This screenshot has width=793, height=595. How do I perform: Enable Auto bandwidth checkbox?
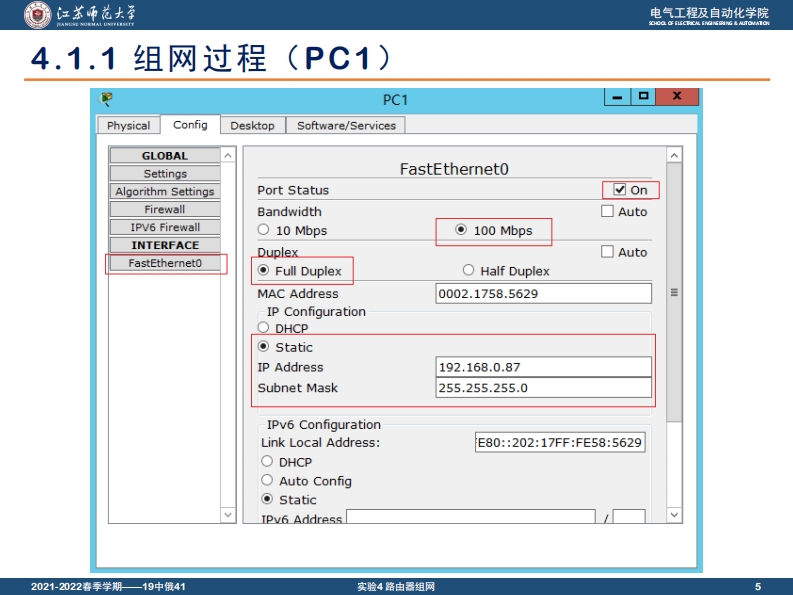click(x=607, y=211)
